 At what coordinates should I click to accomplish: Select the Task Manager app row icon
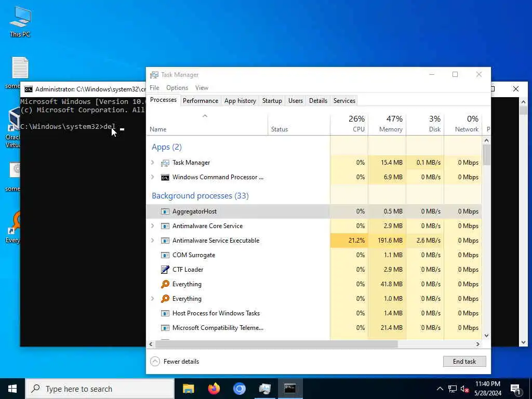coord(165,163)
